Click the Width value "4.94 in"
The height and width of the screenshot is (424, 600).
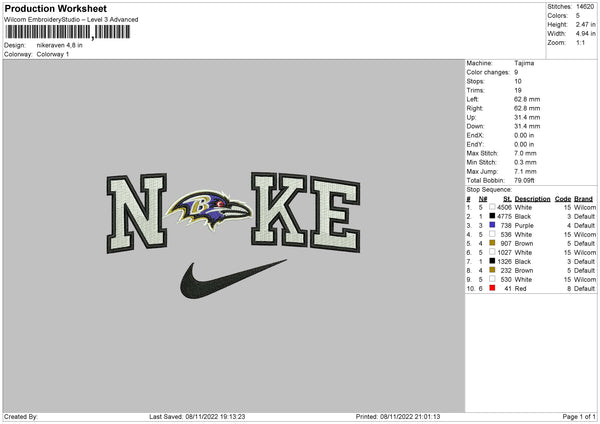pos(586,34)
